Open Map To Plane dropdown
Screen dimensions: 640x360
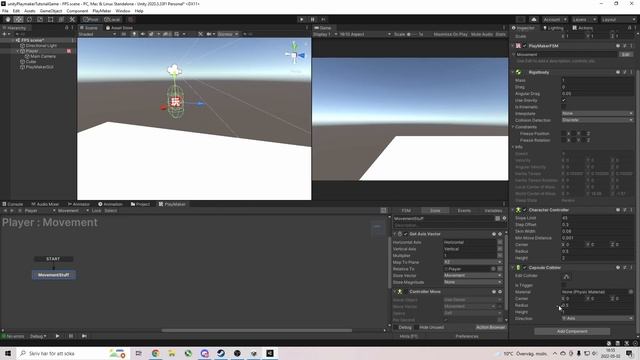473,262
